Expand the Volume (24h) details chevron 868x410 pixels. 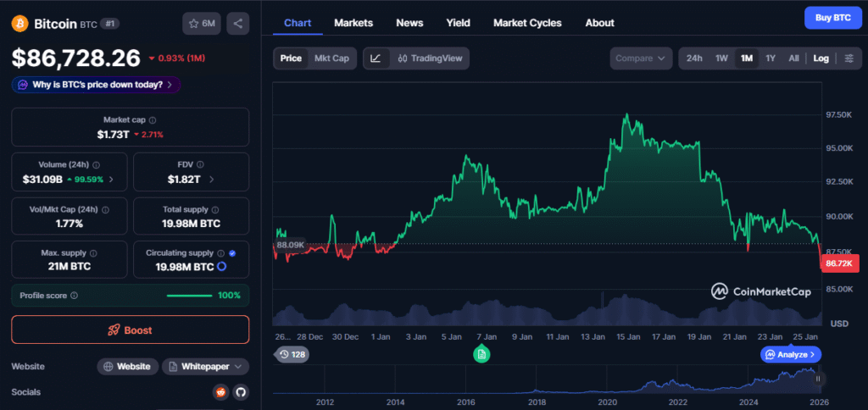point(112,180)
